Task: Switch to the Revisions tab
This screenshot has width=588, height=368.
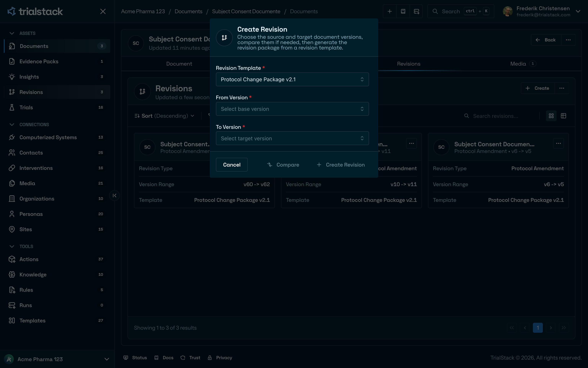Action: (408, 64)
